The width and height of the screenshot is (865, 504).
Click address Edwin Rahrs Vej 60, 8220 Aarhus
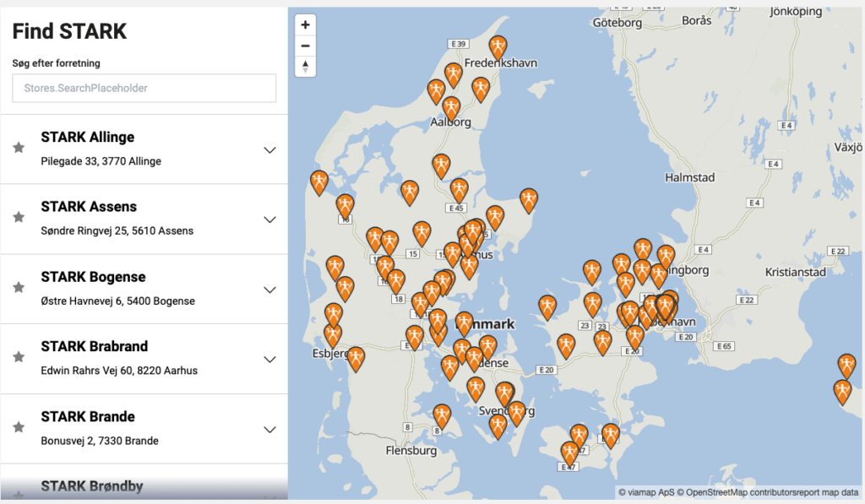click(x=119, y=371)
